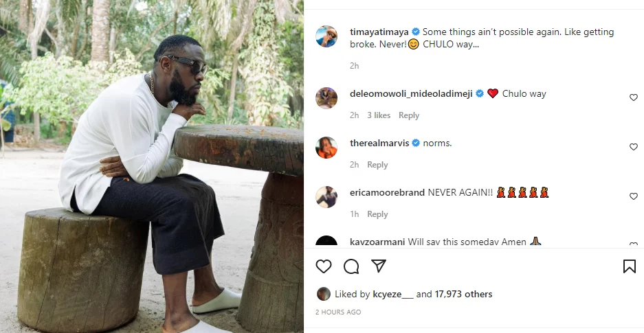Screen dimensions: 644x333
Task: Click the post photo of seated man
Action: [152, 166]
